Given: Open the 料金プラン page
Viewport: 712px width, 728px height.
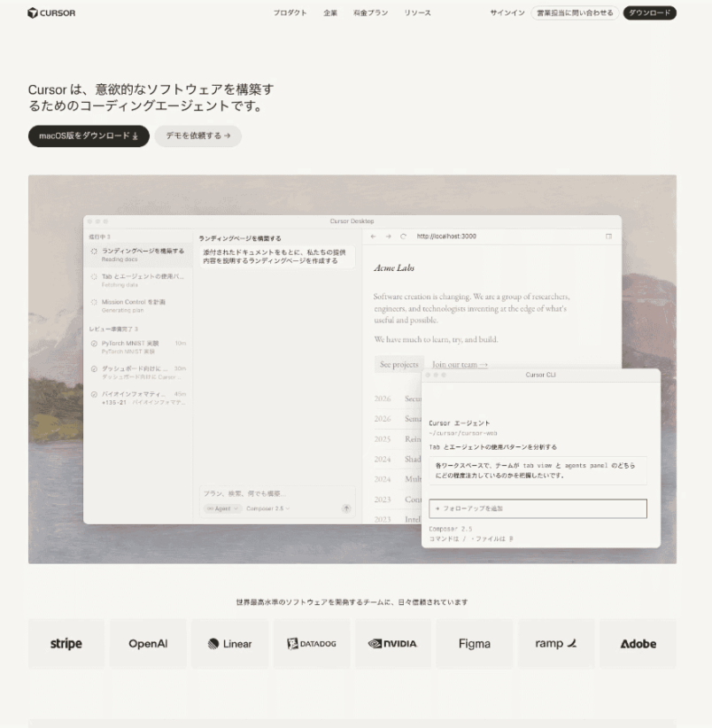Looking at the screenshot, I should [x=371, y=13].
